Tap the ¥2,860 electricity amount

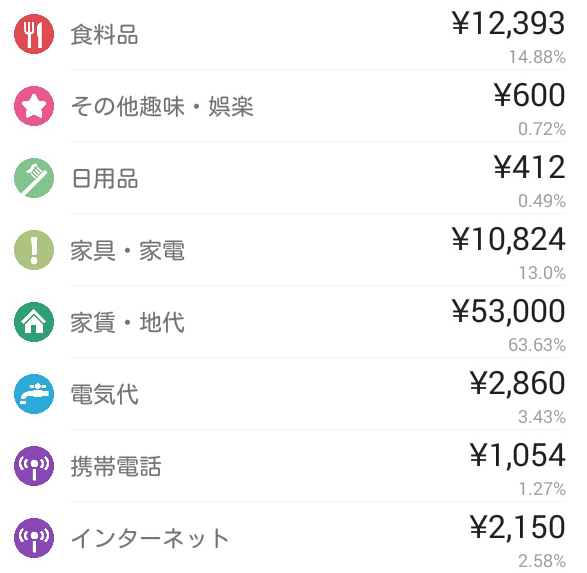pyautogui.click(x=517, y=384)
